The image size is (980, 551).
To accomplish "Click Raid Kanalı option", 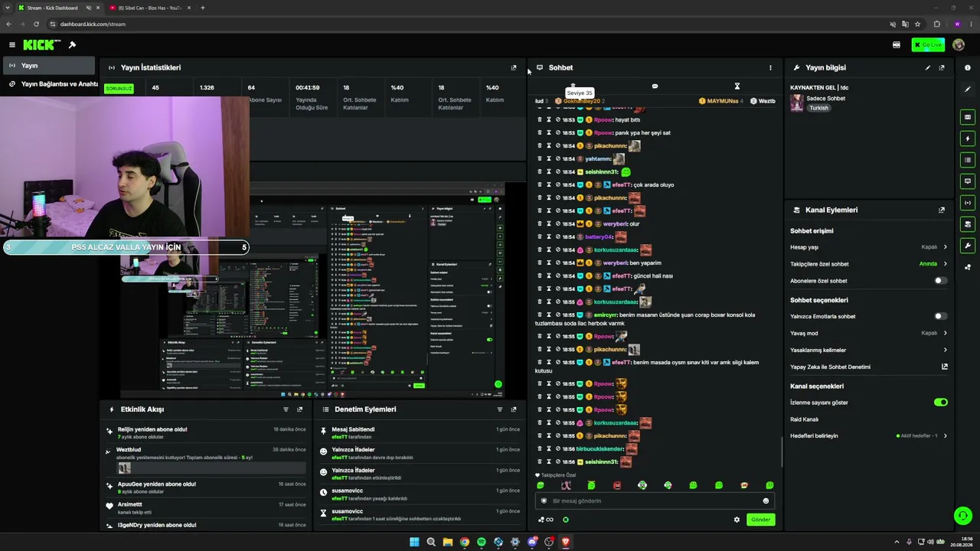I will [804, 419].
